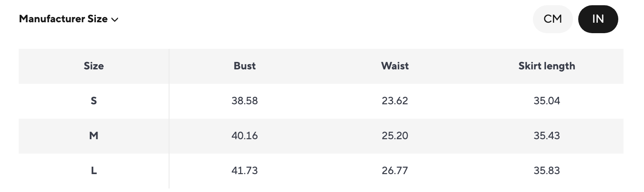Select the S size row label

[94, 101]
